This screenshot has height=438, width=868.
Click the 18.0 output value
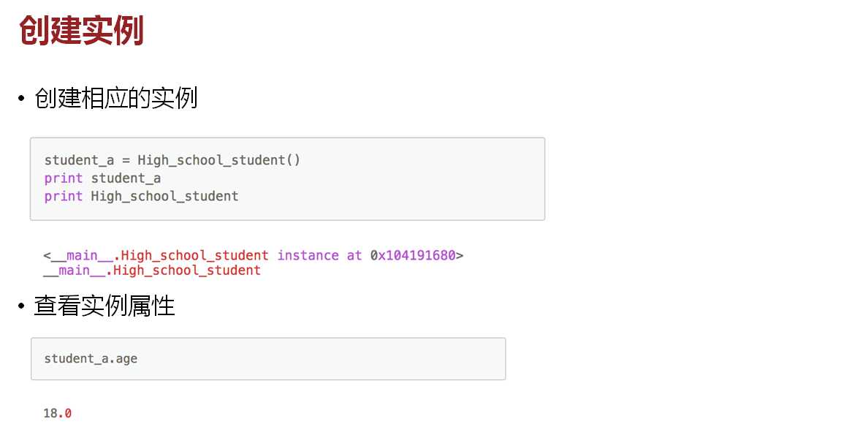[x=58, y=413]
